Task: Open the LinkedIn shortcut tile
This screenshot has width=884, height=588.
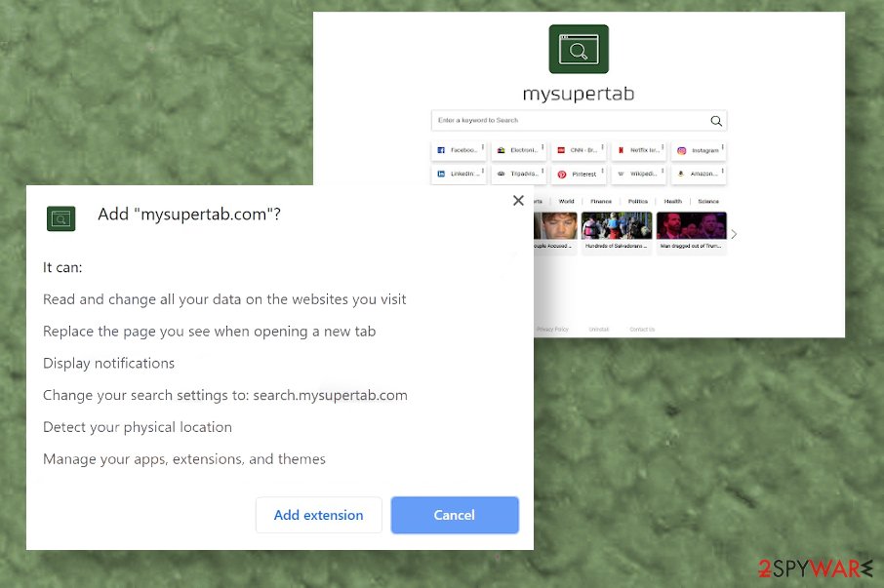Action: pyautogui.click(x=459, y=174)
